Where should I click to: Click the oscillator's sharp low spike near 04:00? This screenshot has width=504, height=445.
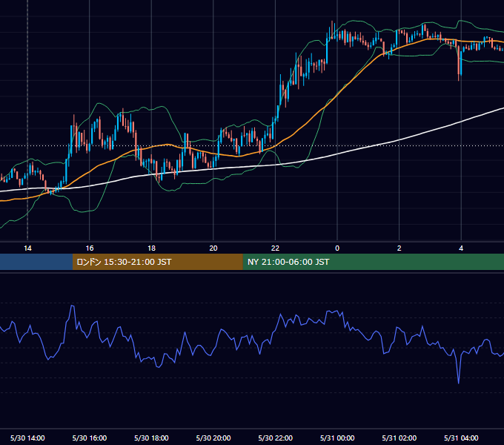point(458,383)
